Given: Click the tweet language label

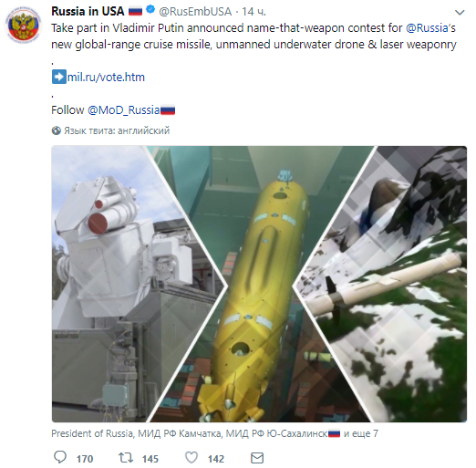Looking at the screenshot, I should 117,130.
